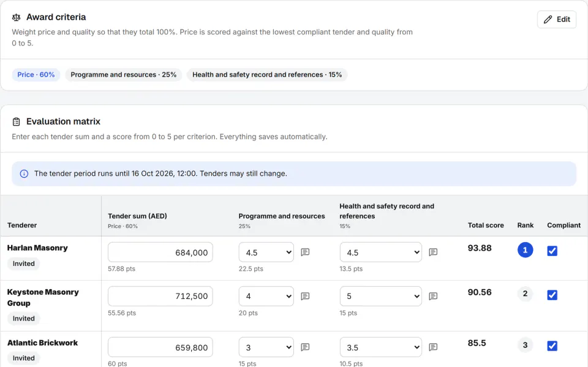
Task: Click the Invited badge under Harlan Masonry
Action: 24,263
